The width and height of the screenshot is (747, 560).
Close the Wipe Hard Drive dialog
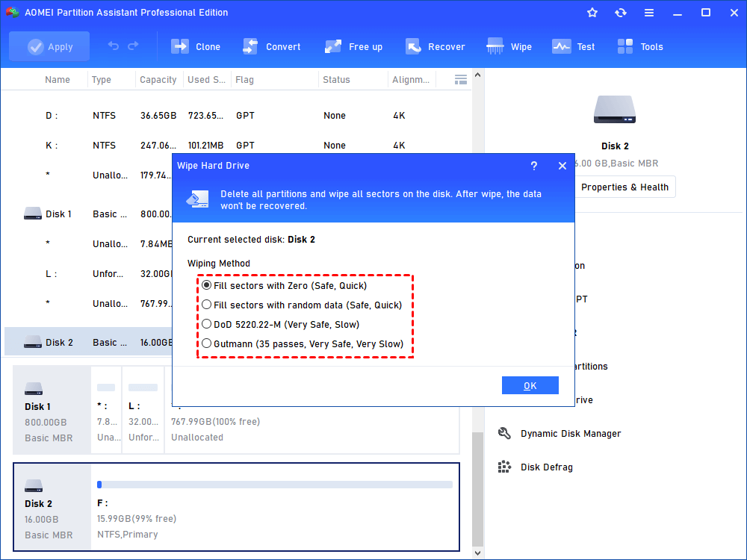562,166
